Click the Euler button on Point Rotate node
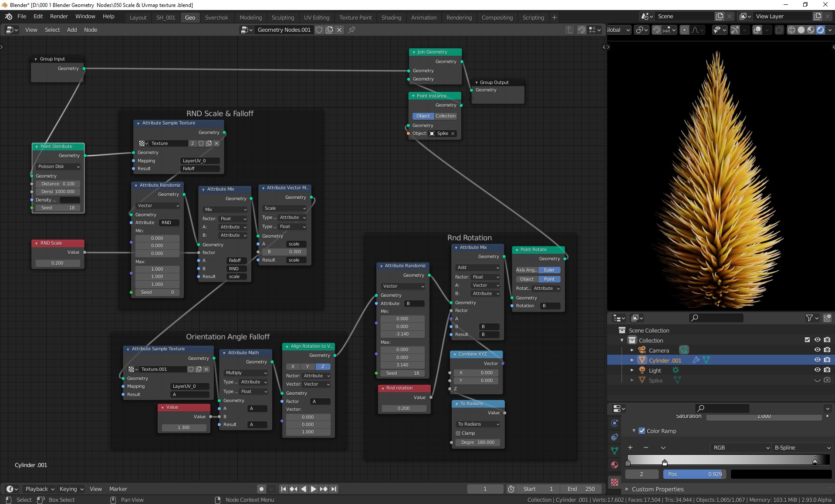This screenshot has height=504, width=835. [549, 270]
